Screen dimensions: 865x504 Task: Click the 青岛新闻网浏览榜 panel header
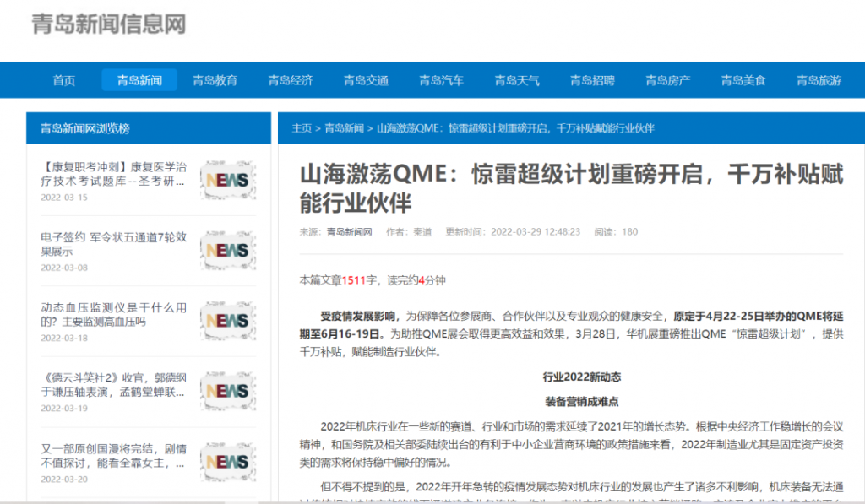[149, 128]
